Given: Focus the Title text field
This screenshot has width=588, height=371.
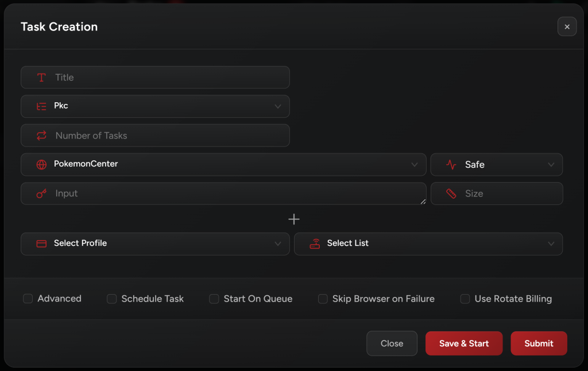Looking at the screenshot, I should (167, 78).
